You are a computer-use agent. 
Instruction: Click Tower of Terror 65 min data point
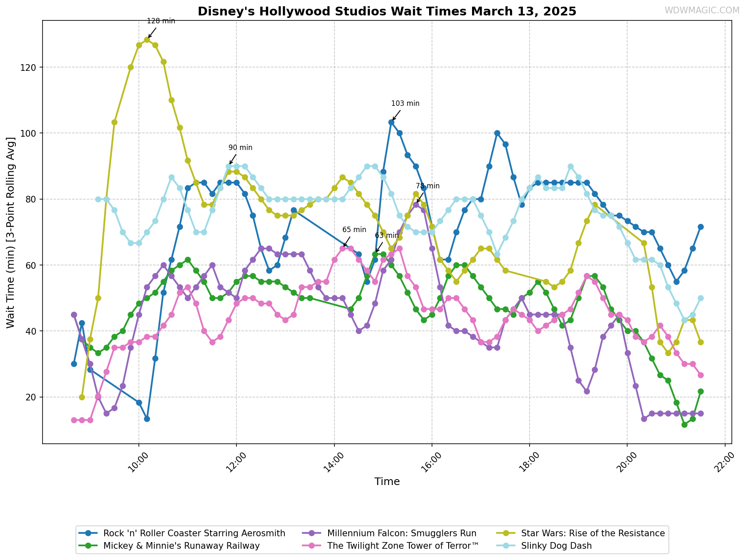point(342,249)
